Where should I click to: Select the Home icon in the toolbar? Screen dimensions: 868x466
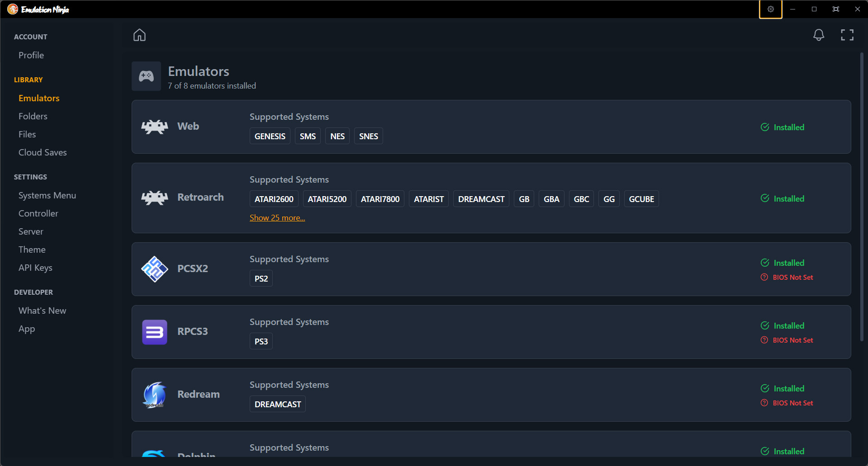click(139, 34)
